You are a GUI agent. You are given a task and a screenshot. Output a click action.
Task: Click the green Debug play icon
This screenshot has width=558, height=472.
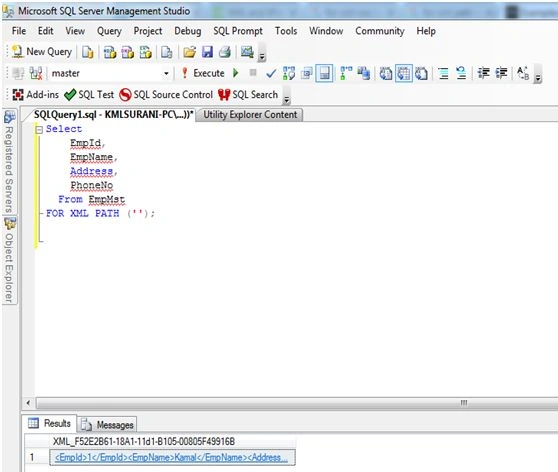click(x=235, y=73)
